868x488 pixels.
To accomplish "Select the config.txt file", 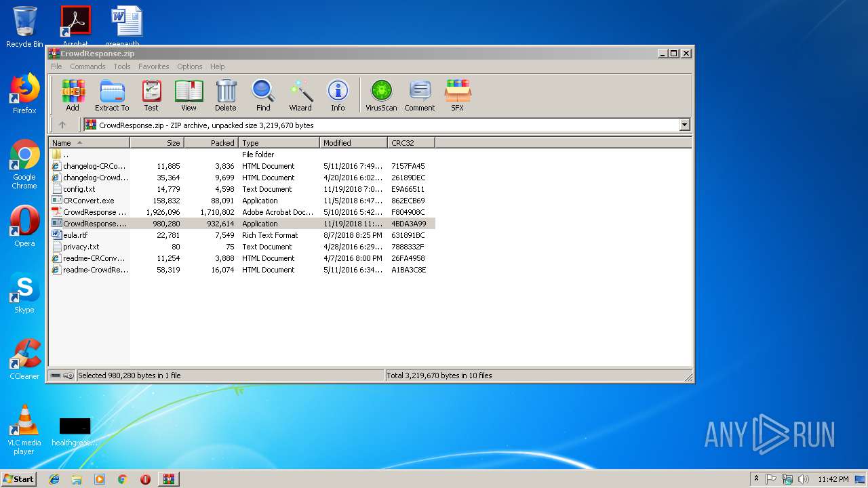I will 242,189.
